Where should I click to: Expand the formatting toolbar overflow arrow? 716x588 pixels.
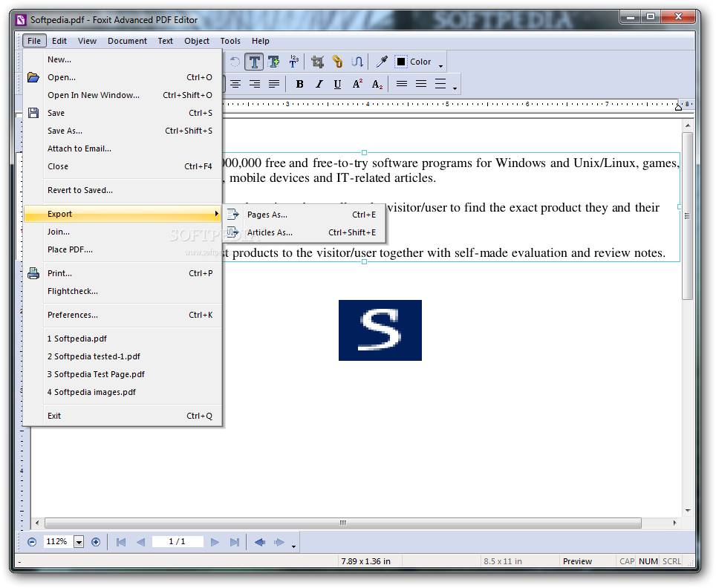click(x=455, y=88)
